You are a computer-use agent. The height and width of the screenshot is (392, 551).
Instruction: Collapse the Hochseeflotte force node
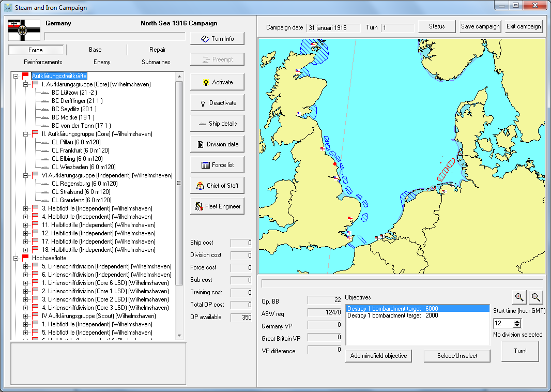coord(16,258)
